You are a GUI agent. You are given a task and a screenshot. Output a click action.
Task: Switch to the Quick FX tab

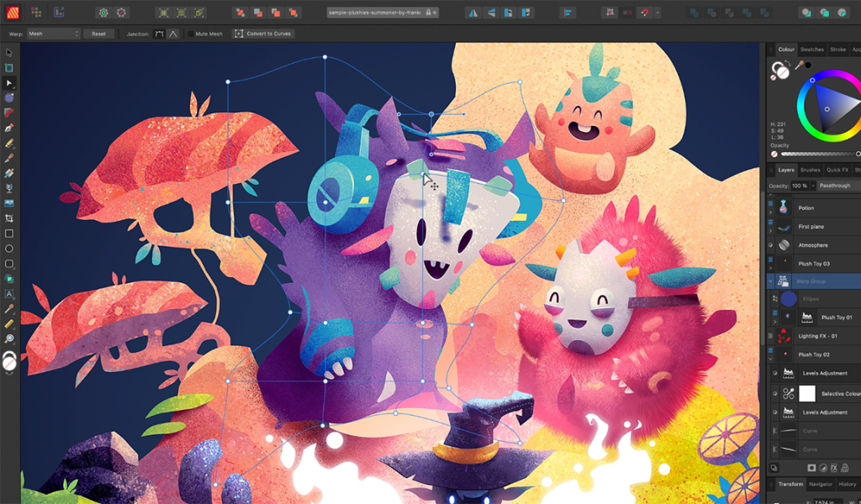point(837,170)
